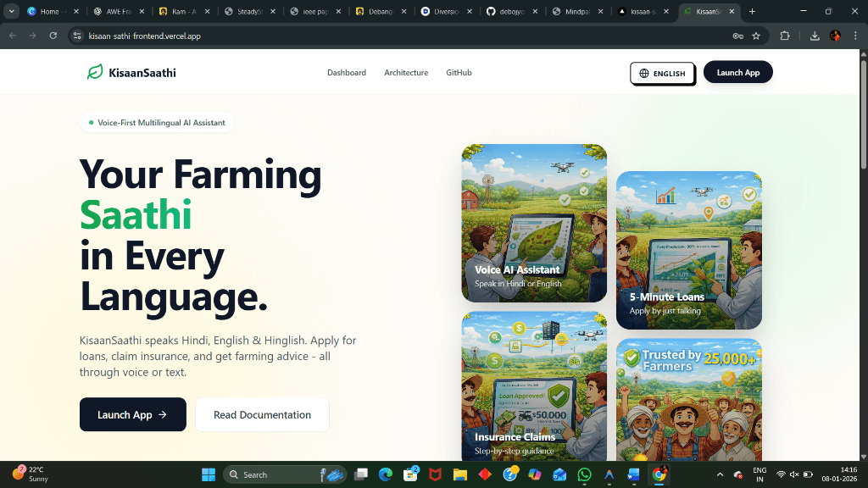The image size is (868, 488).
Task: Reload the page using the refresh icon
Action: coord(53,36)
